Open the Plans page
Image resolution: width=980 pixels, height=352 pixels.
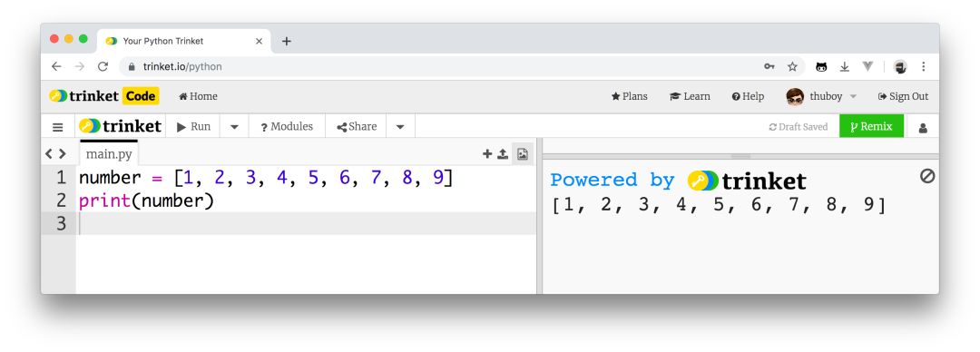[x=630, y=96]
